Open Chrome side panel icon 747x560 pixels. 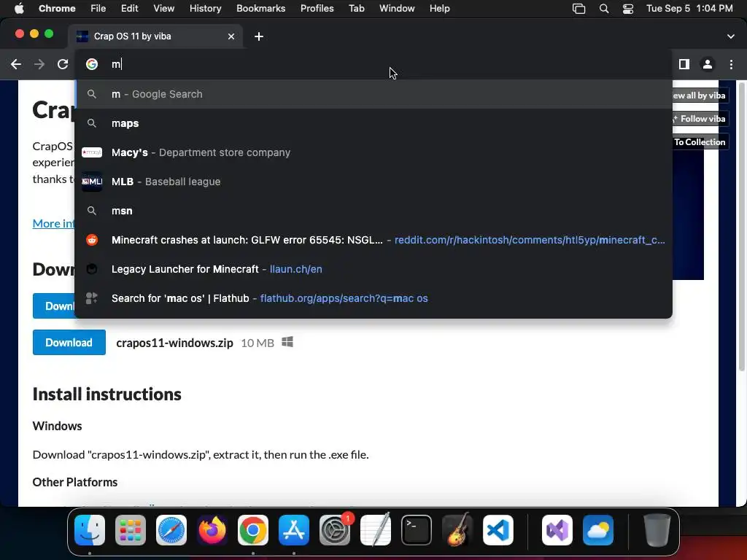click(684, 64)
